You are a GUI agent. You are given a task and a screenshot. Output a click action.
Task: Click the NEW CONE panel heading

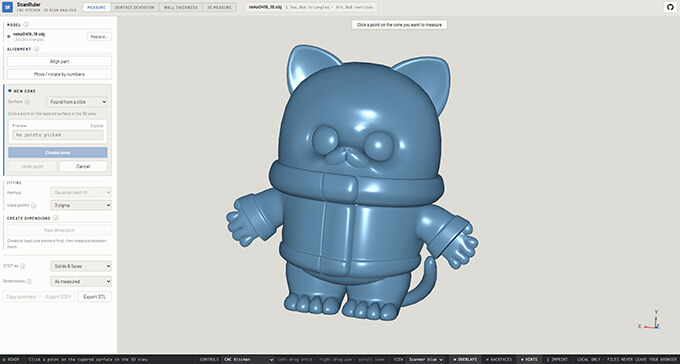25,91
